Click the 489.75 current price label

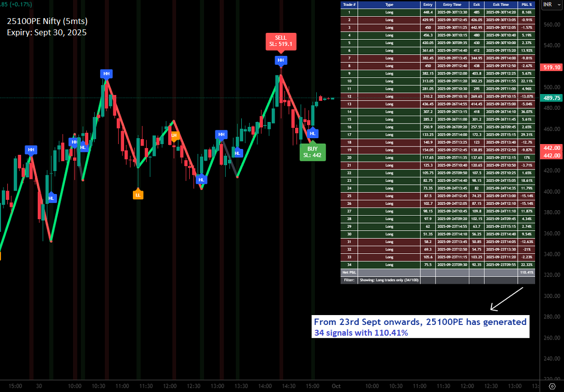(x=551, y=98)
